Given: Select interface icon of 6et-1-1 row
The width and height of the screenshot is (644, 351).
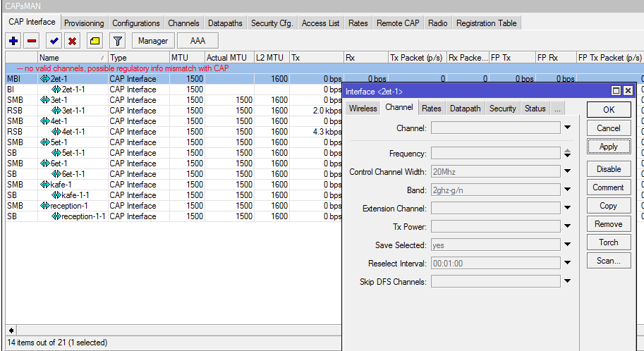Looking at the screenshot, I should (x=56, y=174).
